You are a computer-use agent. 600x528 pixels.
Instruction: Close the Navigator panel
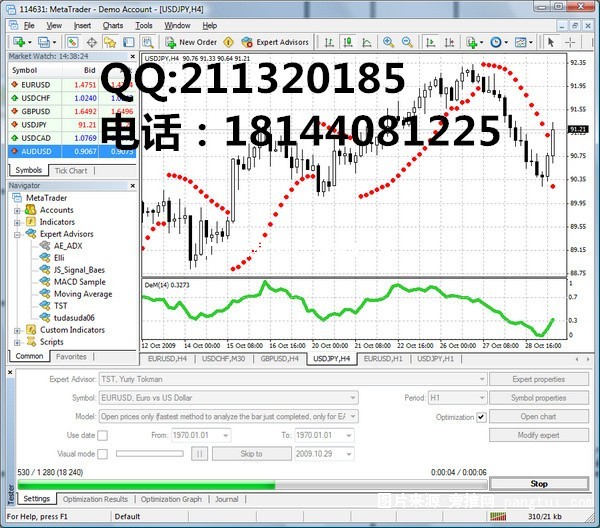point(132,186)
